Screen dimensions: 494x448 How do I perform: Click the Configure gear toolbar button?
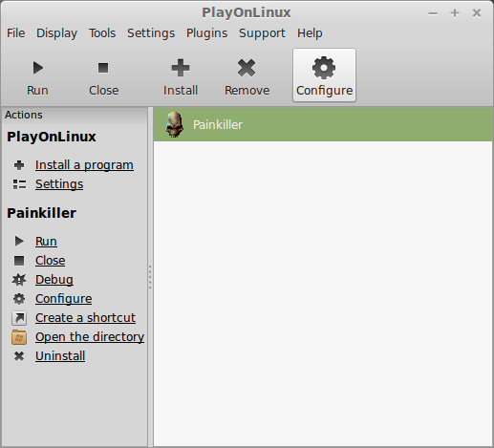324,75
